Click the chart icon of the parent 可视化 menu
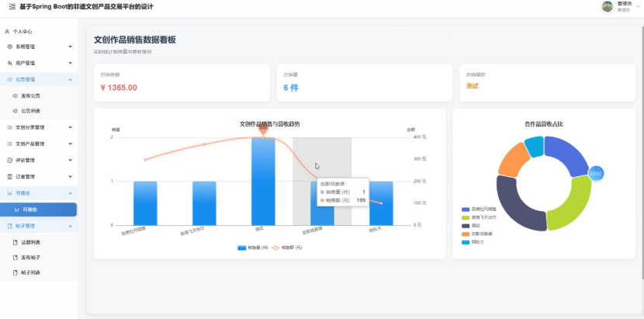The image size is (644, 319). (10, 193)
